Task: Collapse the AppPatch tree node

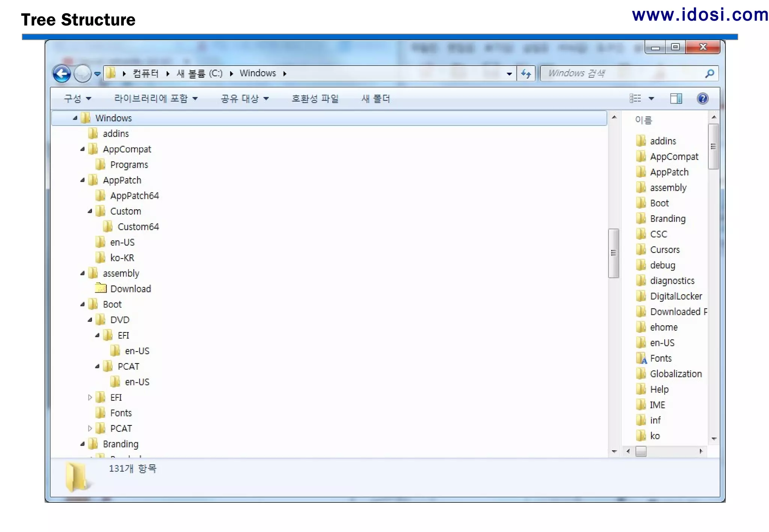Action: [83, 180]
